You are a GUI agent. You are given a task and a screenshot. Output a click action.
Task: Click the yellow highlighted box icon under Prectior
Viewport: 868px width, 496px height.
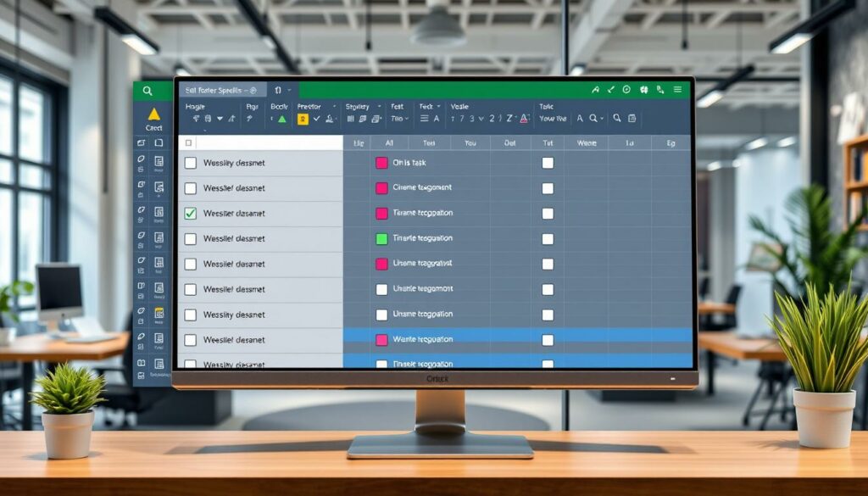303,119
